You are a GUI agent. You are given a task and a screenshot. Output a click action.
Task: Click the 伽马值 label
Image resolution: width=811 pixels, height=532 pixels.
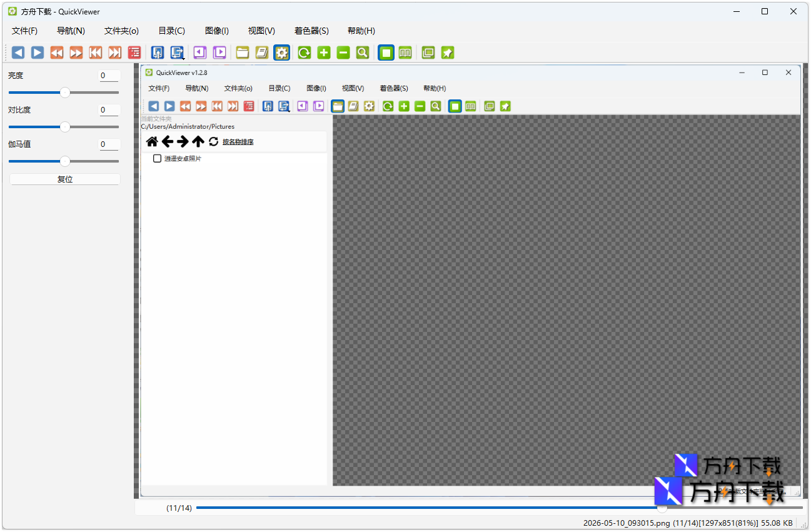pos(19,144)
